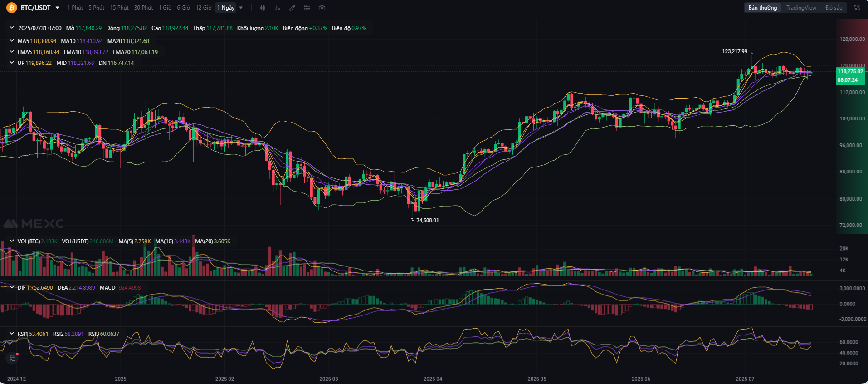Click the MA10 value 118,410.94
868x384 pixels.
90,41
